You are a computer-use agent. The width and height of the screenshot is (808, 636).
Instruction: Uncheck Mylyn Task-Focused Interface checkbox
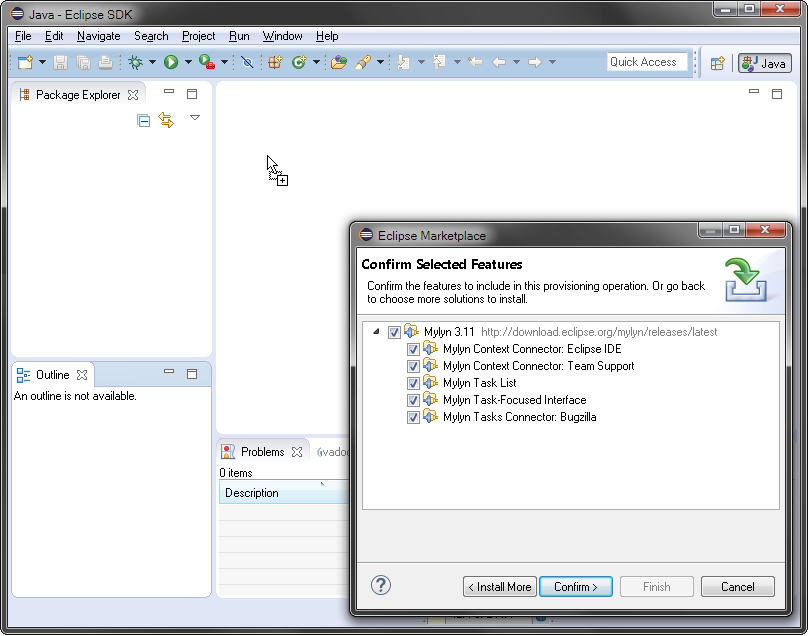[413, 400]
